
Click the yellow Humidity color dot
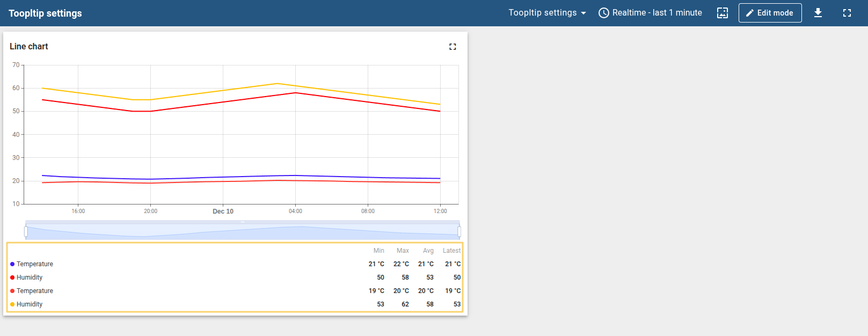(x=12, y=304)
